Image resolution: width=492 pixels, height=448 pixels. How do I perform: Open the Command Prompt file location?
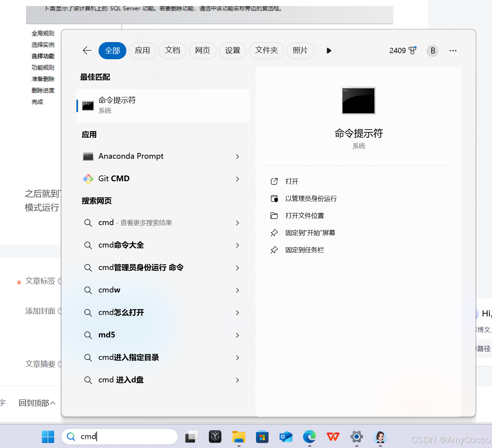[305, 215]
